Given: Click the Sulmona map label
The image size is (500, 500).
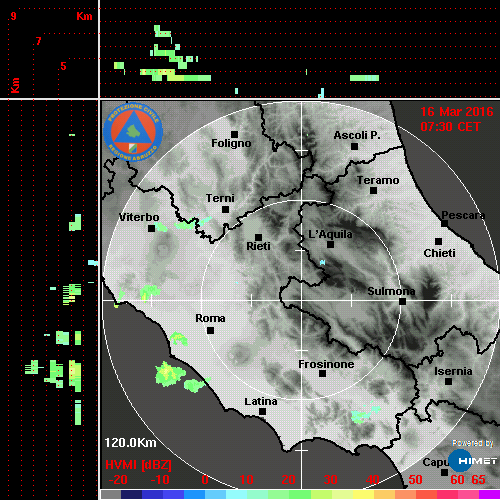Looking at the screenshot, I should click(391, 291).
